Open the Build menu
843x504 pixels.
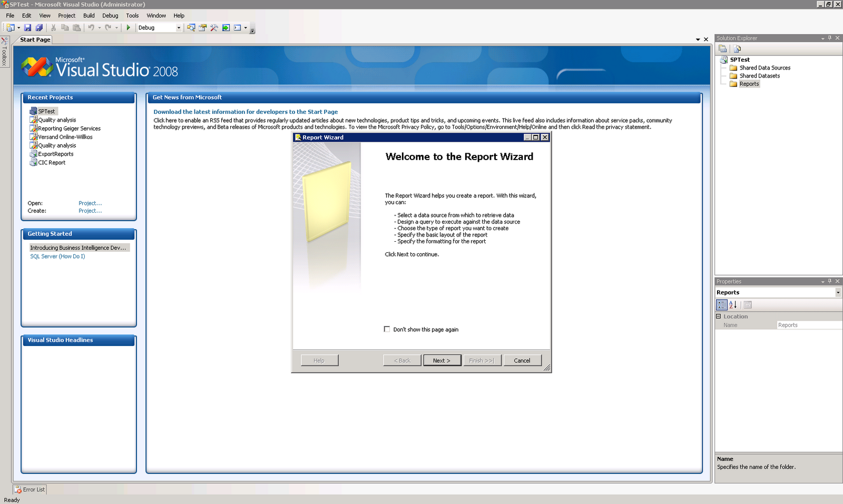tap(89, 16)
